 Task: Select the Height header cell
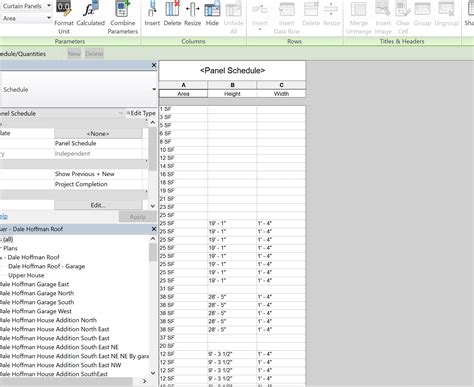click(x=232, y=94)
